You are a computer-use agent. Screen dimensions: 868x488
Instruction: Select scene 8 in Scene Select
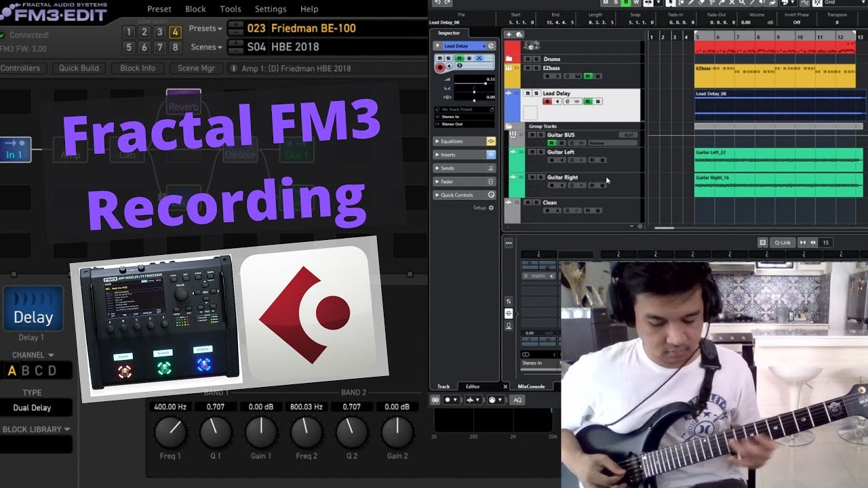point(176,47)
